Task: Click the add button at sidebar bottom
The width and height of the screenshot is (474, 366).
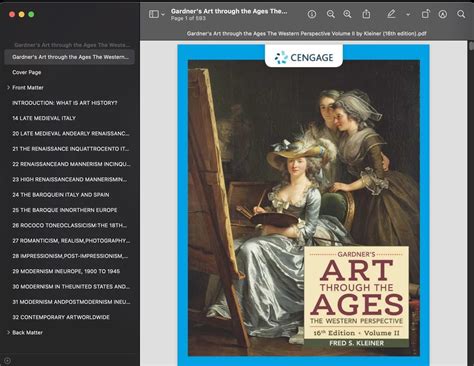Action: coord(7,361)
